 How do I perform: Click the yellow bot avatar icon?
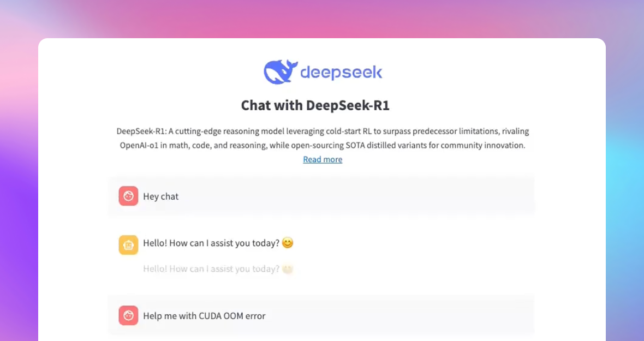pos(128,245)
